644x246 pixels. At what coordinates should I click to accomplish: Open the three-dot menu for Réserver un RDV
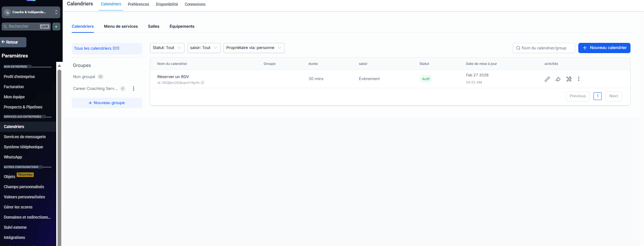pos(579,79)
